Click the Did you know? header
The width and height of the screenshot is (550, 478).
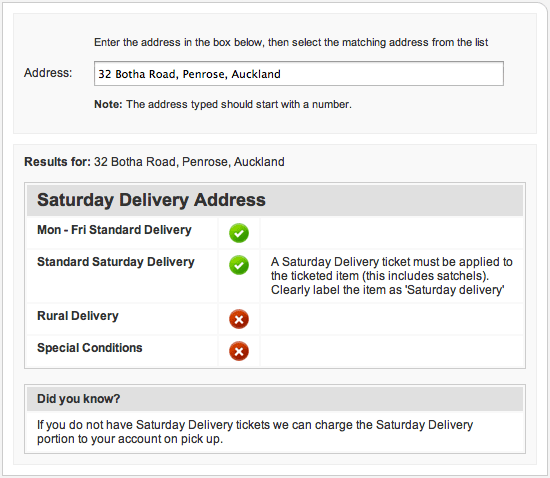[79, 399]
